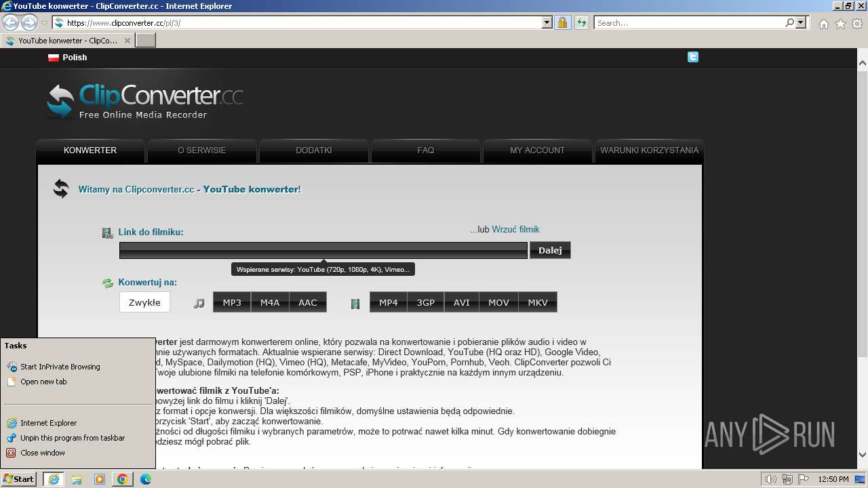Choose AAC output format
This screenshot has width=868, height=488.
(308, 302)
